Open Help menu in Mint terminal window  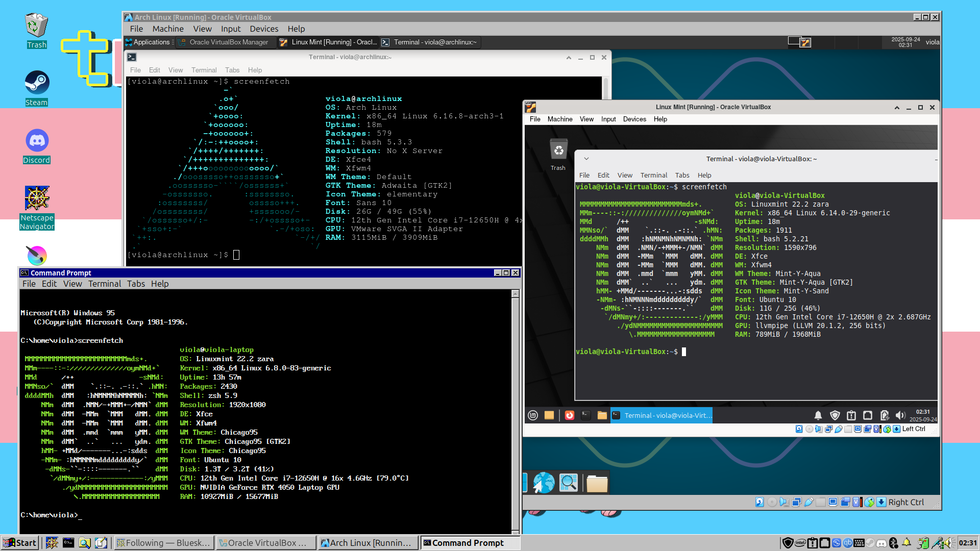click(x=704, y=175)
